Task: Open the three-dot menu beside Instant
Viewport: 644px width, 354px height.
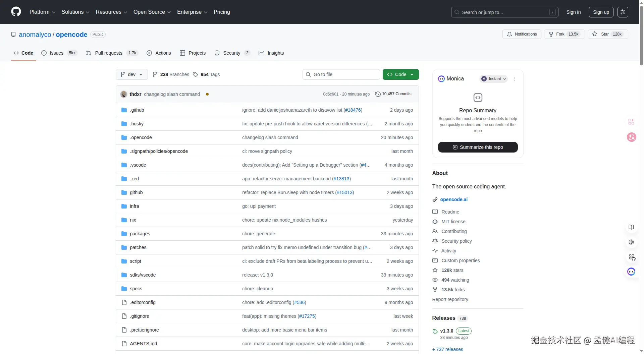Action: 514,78
